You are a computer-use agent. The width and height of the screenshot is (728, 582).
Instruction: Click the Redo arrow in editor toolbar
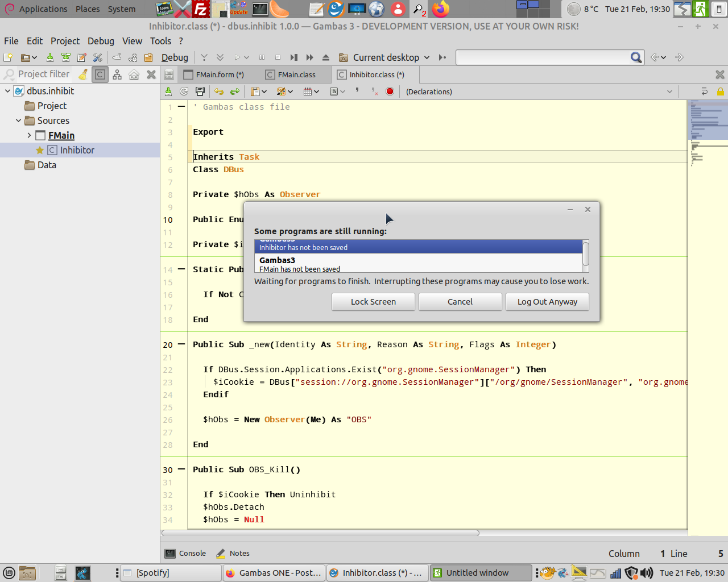pyautogui.click(x=235, y=92)
